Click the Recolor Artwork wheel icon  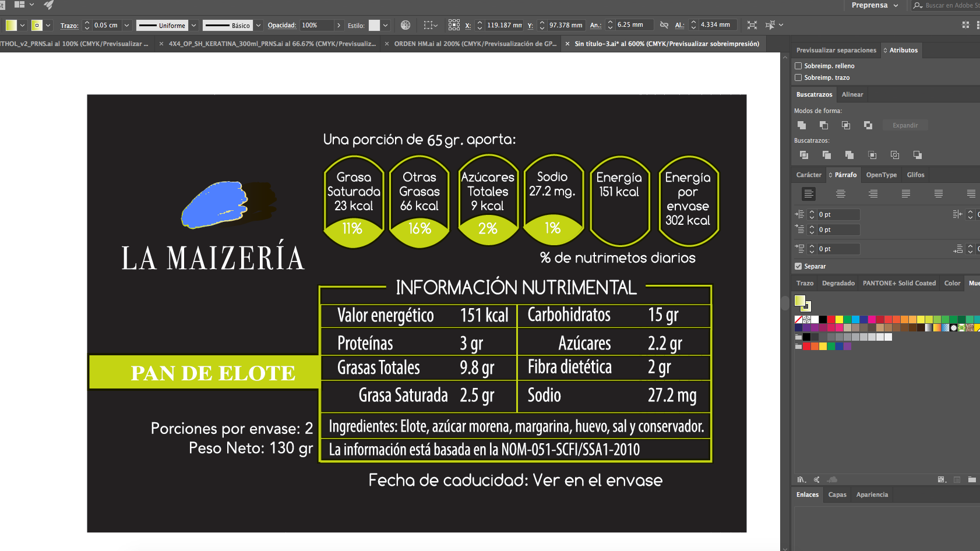(406, 25)
